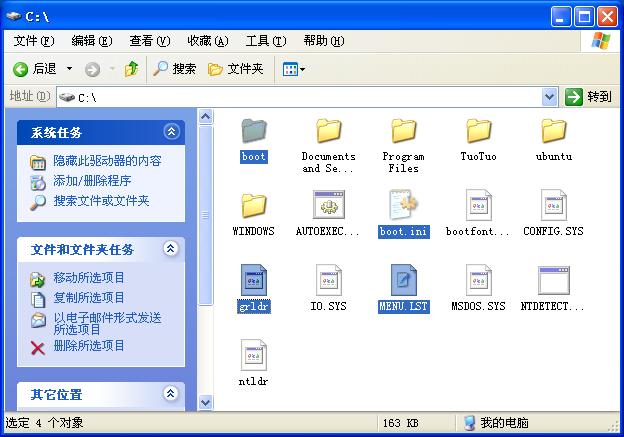Click 隐藏此驱动器的内容 link

click(x=107, y=161)
